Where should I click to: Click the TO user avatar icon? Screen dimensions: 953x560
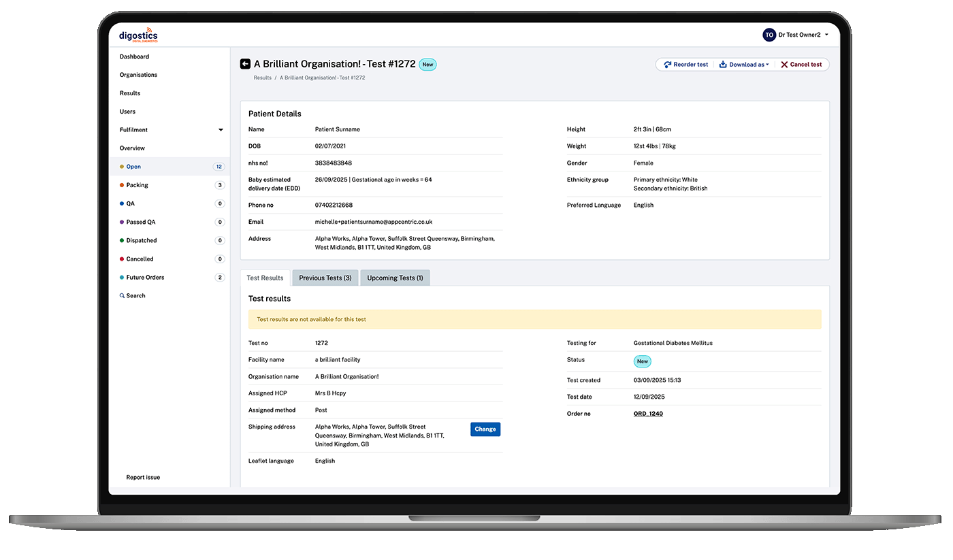click(769, 35)
